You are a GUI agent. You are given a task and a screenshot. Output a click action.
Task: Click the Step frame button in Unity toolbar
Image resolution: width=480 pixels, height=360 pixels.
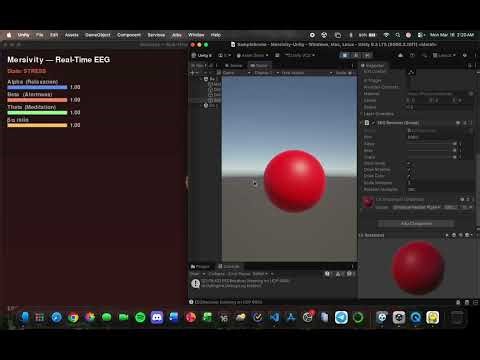tap(367, 55)
